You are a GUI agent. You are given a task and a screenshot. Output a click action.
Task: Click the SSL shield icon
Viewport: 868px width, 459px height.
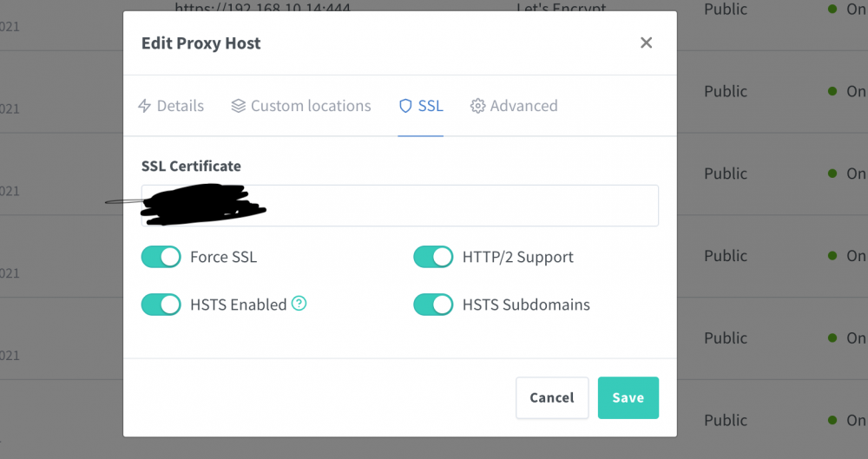(405, 106)
